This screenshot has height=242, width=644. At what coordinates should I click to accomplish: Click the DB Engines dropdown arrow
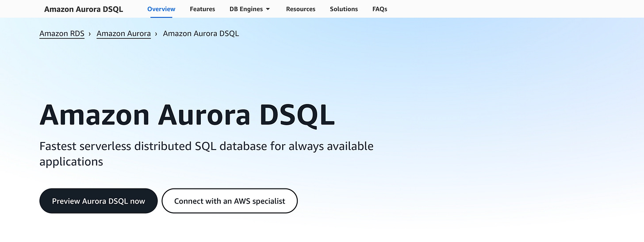pyautogui.click(x=268, y=9)
